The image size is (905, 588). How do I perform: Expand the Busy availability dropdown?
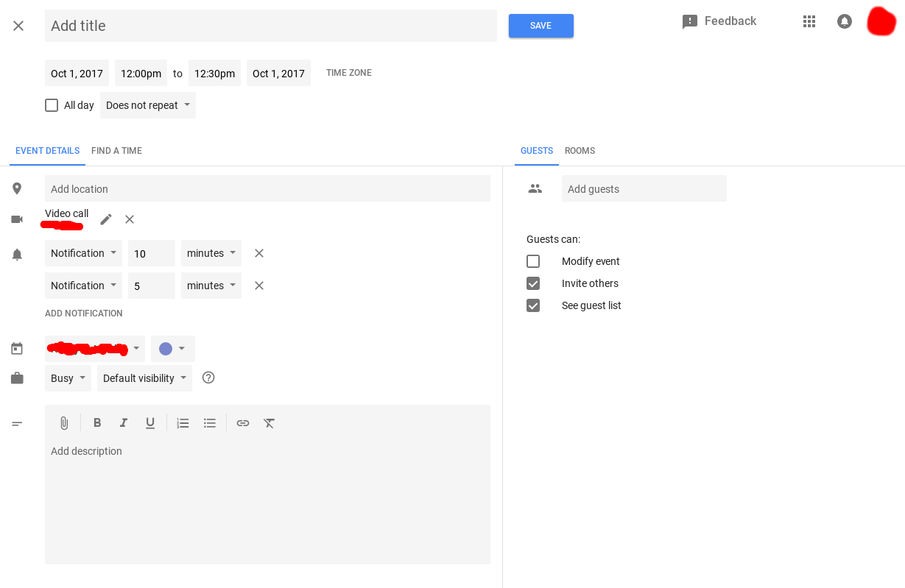(x=68, y=378)
